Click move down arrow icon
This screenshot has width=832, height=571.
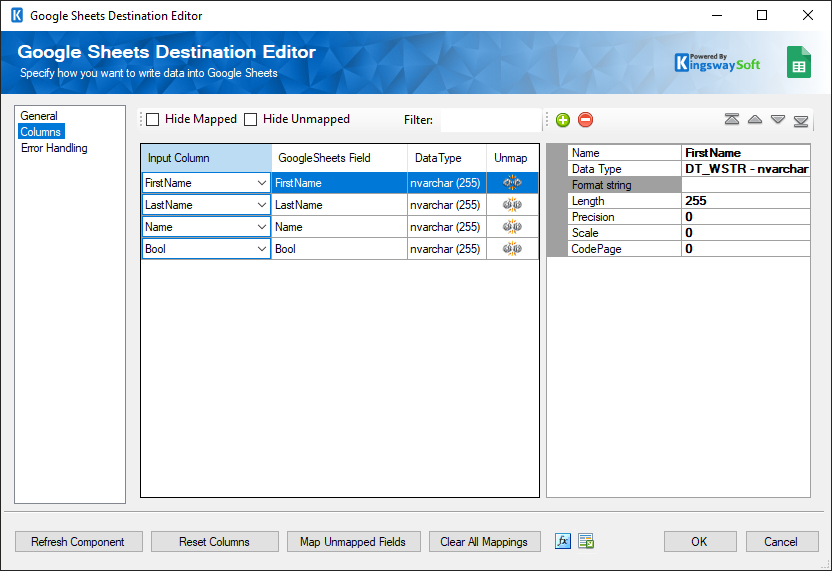pos(778,119)
